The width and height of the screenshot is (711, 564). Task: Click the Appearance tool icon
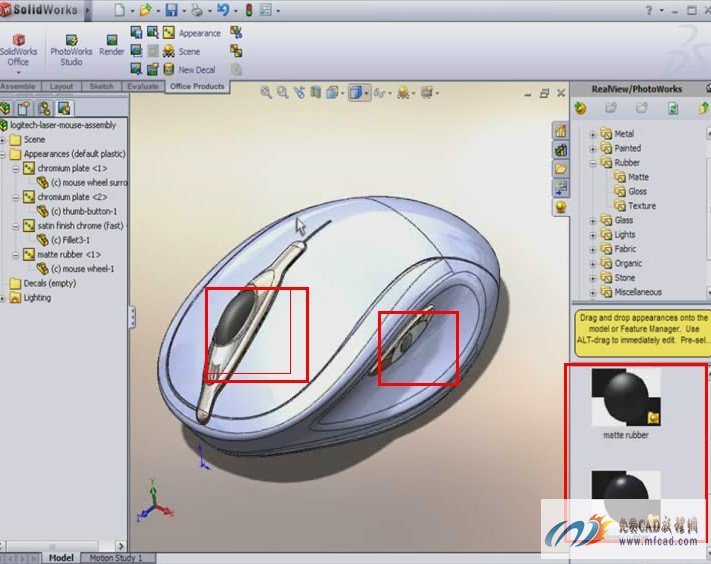coord(168,33)
